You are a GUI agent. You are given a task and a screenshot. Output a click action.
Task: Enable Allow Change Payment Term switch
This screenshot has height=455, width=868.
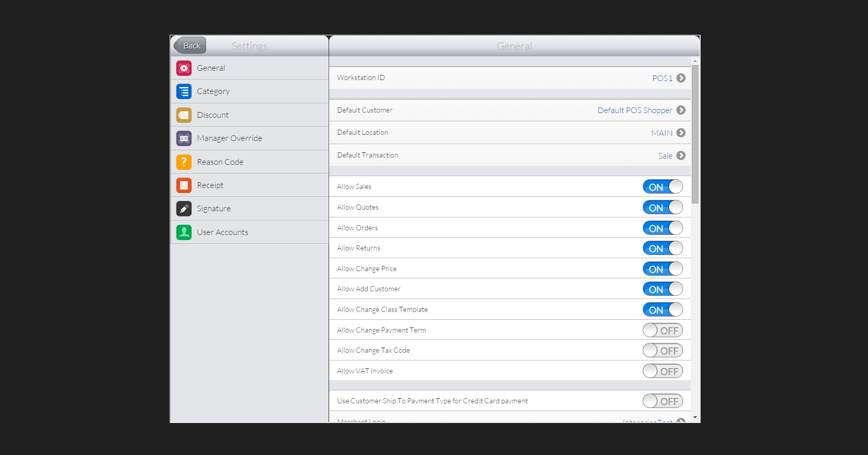(x=662, y=331)
